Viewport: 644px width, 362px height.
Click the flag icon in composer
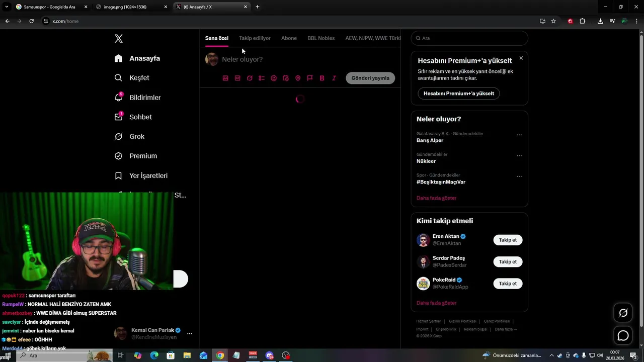coord(310,78)
